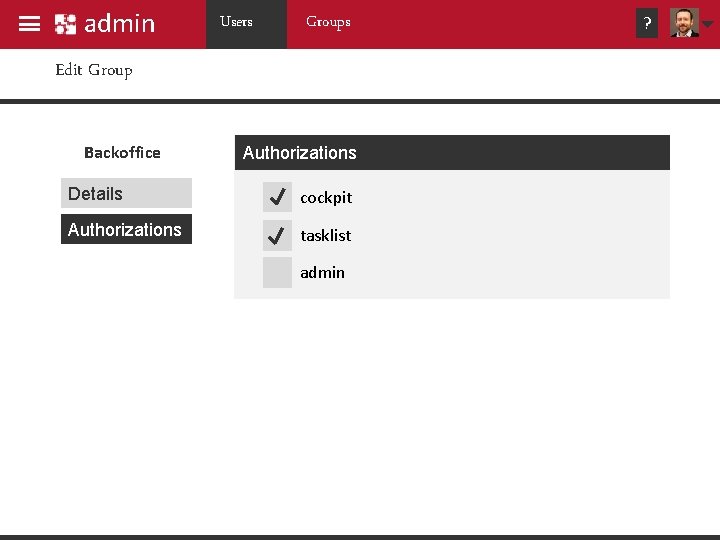Viewport: 720px width, 540px height.
Task: Click the Authorizations panel header
Action: (452, 152)
